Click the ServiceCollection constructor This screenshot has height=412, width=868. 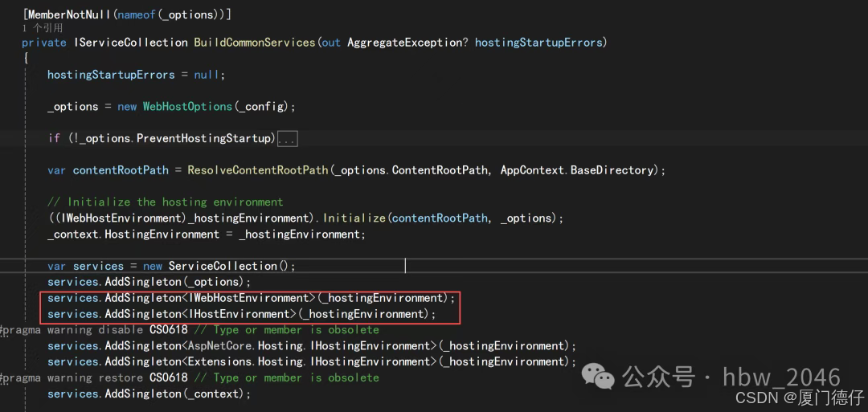[x=223, y=267]
